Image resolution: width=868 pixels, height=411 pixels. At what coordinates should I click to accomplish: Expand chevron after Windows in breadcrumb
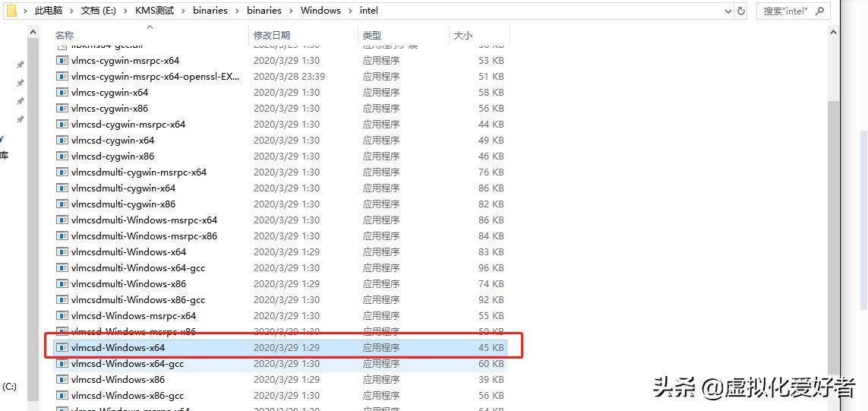(350, 11)
